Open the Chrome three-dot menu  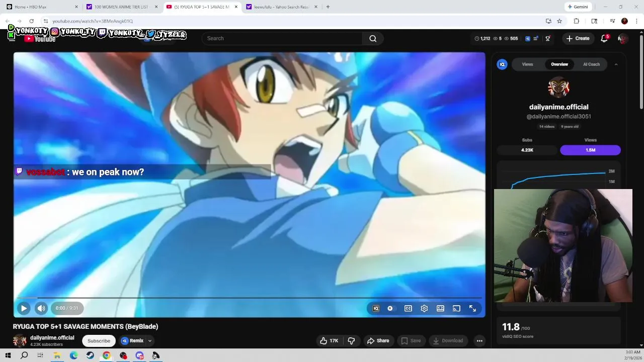[636, 21]
